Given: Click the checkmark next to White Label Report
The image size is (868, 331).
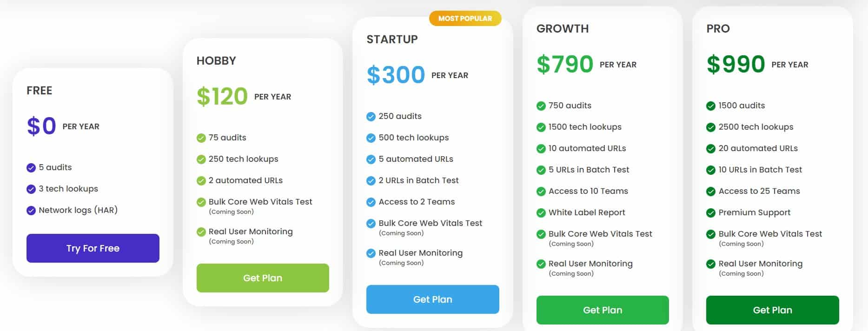Looking at the screenshot, I should point(541,212).
